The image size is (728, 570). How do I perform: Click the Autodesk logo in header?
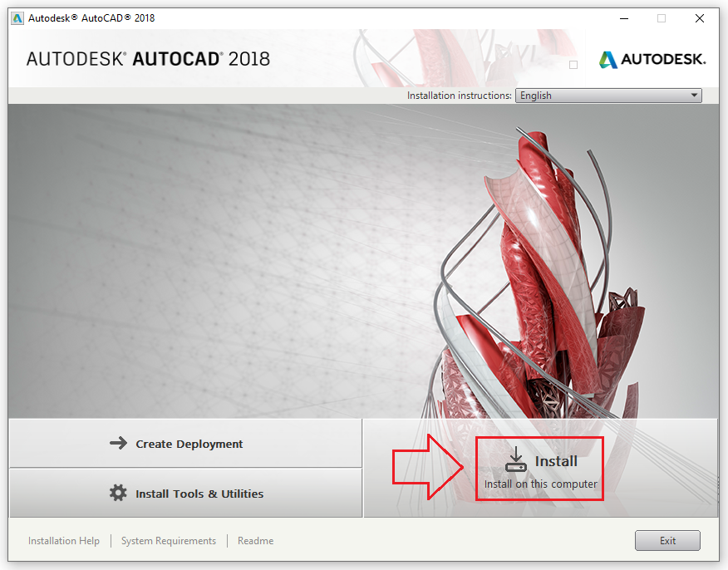pyautogui.click(x=652, y=60)
